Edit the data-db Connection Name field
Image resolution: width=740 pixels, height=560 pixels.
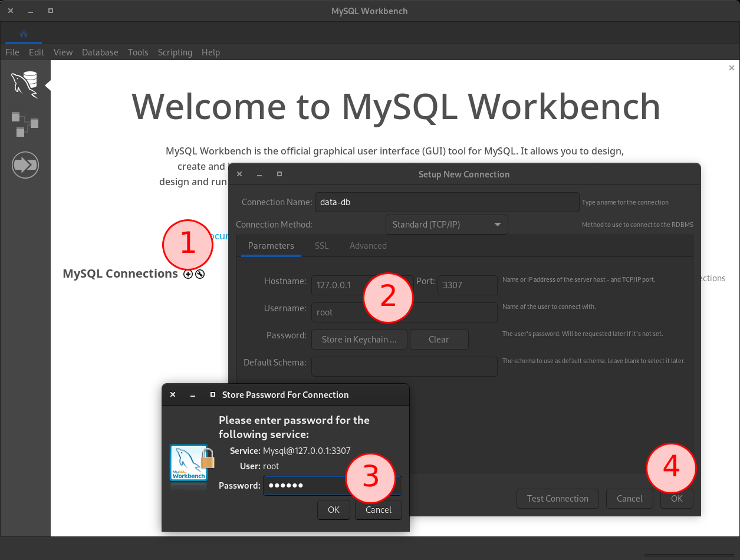click(446, 202)
